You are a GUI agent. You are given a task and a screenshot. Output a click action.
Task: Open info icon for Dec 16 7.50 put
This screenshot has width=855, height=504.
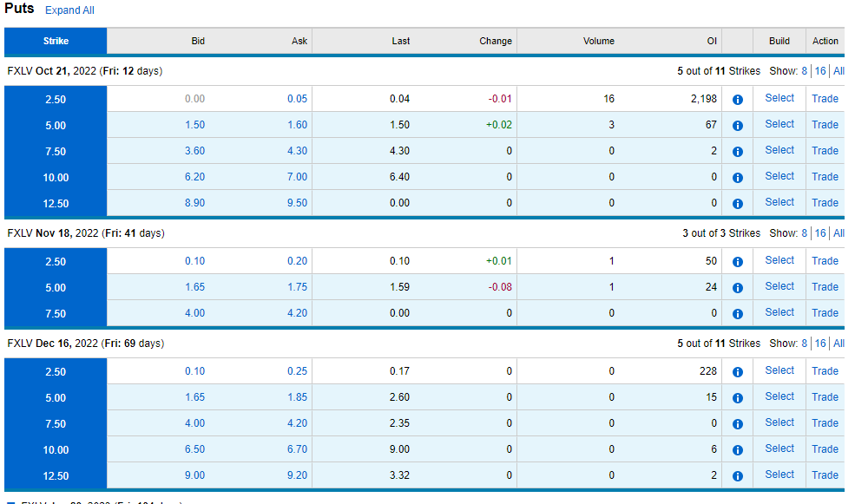pos(737,424)
